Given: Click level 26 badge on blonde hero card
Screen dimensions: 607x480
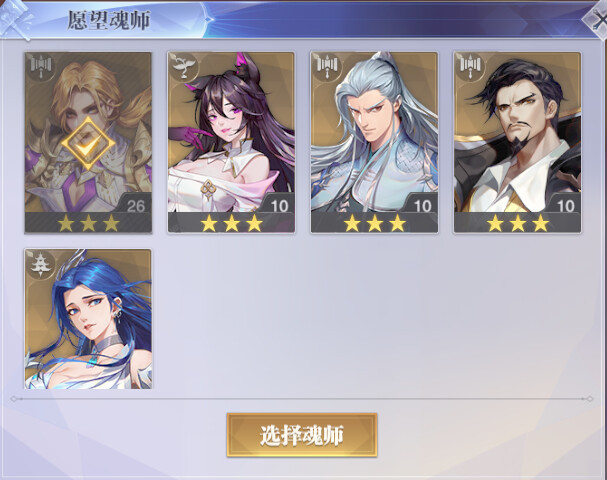Looking at the screenshot, I should [135, 206].
